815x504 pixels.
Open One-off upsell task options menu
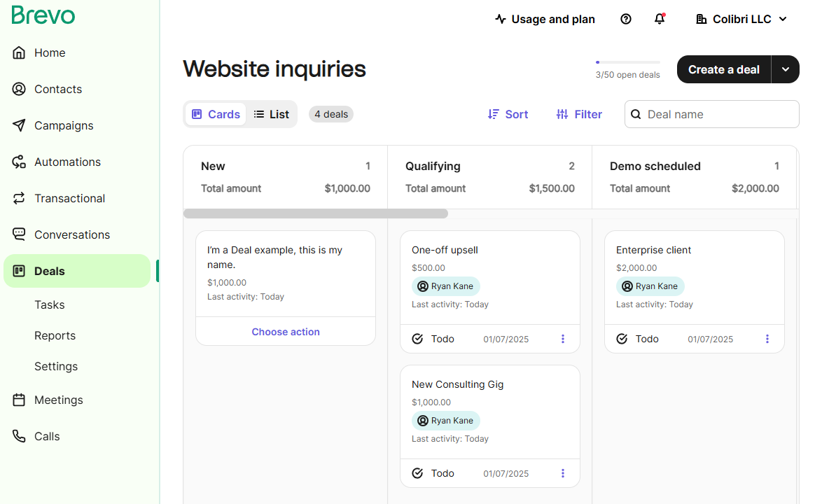562,339
